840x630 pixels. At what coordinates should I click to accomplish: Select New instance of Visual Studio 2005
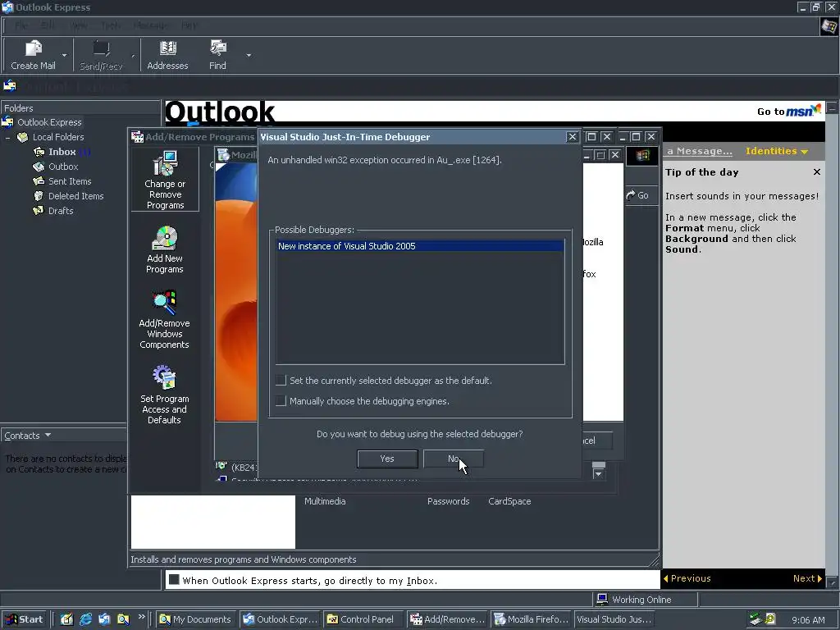point(420,246)
